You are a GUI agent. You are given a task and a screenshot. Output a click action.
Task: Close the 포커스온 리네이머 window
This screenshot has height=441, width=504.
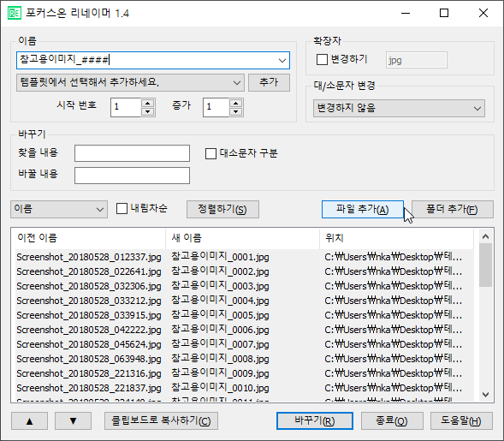click(483, 13)
